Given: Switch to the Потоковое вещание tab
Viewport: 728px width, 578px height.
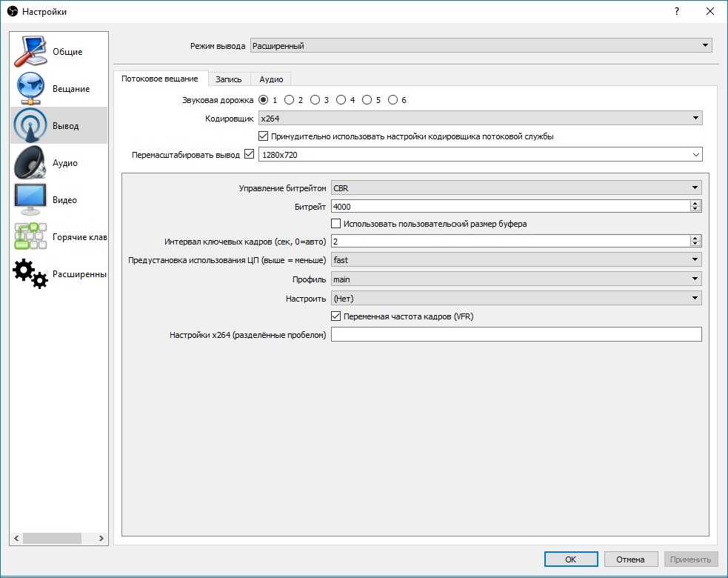Looking at the screenshot, I should tap(160, 79).
